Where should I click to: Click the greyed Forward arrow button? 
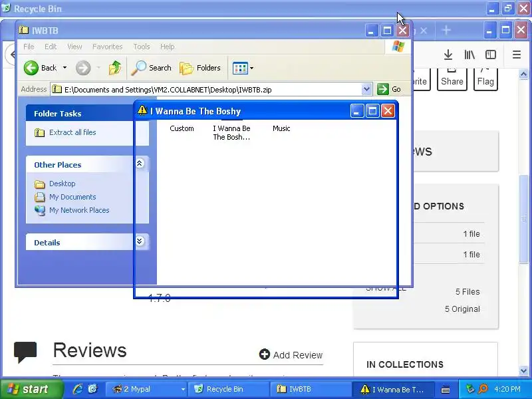pyautogui.click(x=83, y=68)
